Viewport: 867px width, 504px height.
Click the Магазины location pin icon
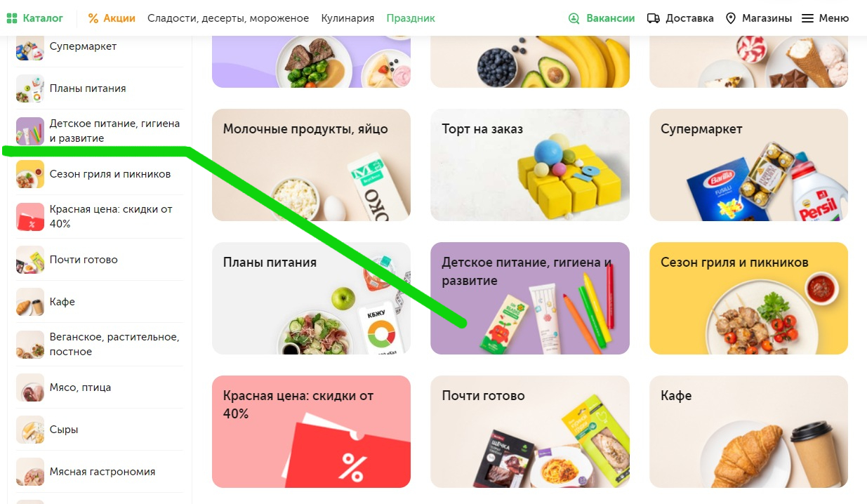point(731,18)
